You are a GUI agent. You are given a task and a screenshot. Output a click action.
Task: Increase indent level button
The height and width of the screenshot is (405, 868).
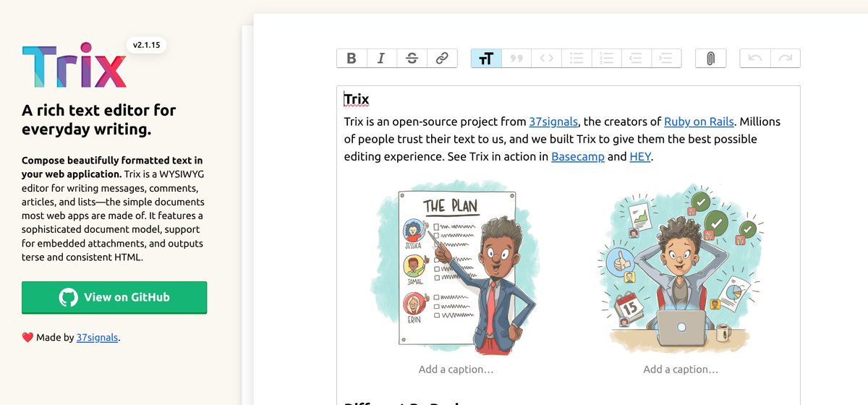point(667,59)
